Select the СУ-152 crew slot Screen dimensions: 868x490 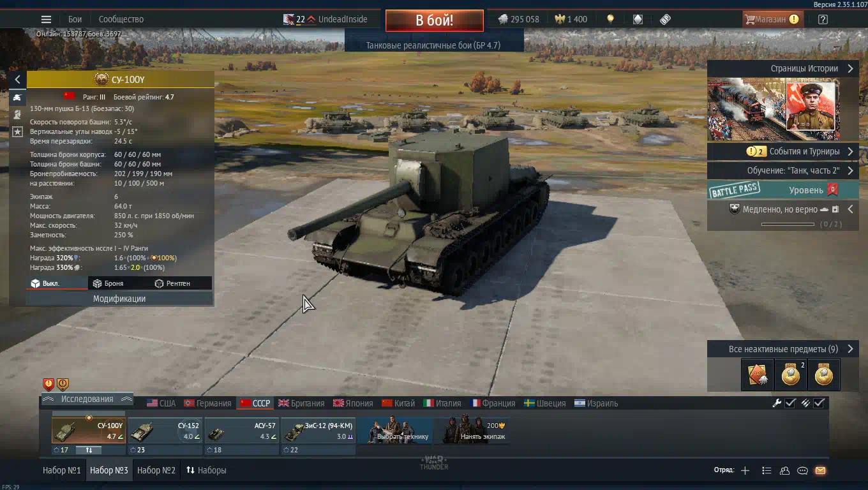click(x=165, y=430)
